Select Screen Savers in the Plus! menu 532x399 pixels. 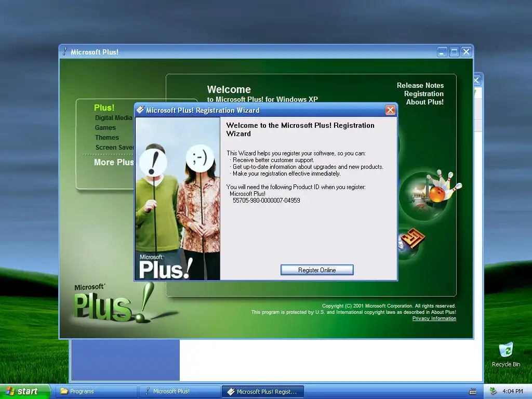pos(115,147)
